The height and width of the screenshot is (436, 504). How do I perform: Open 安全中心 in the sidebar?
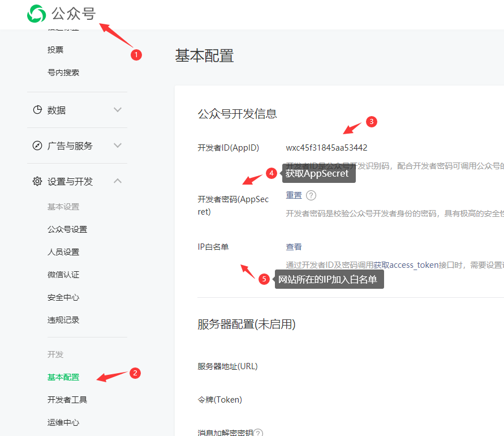(63, 297)
